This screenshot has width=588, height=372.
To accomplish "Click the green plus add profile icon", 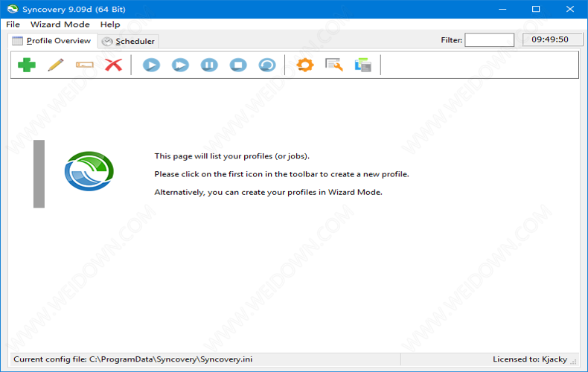I will click(27, 65).
